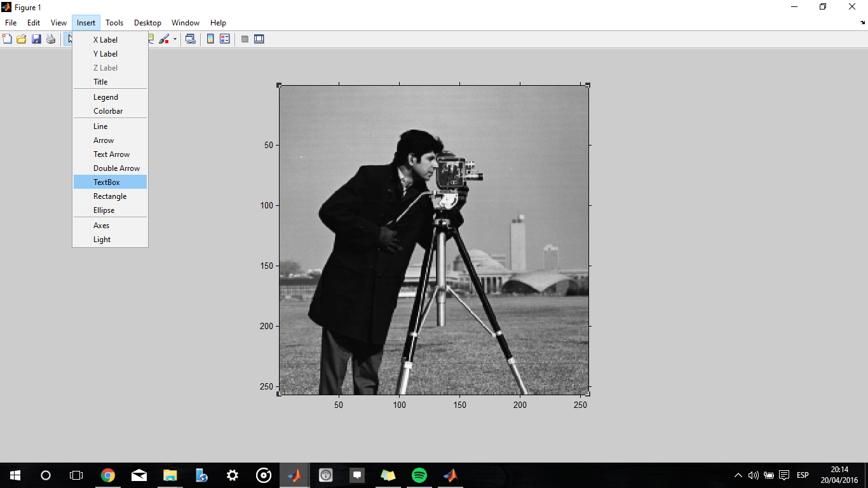
Task: Open the Brush tool color dropdown arrow
Action: click(175, 39)
